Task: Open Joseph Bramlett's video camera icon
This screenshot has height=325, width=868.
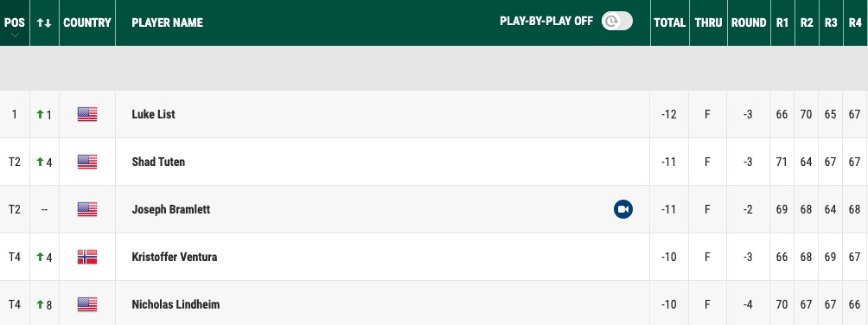Action: (x=622, y=209)
